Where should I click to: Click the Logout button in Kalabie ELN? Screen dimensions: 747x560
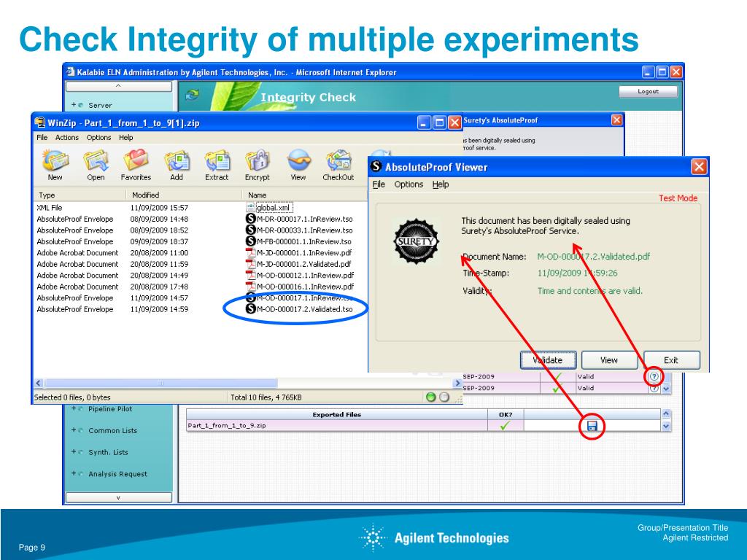point(648,91)
